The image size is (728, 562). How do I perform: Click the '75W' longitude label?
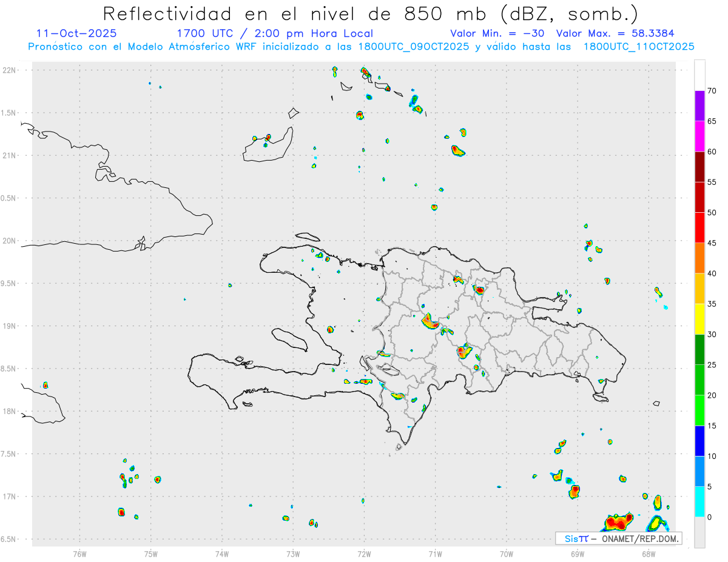point(151,554)
